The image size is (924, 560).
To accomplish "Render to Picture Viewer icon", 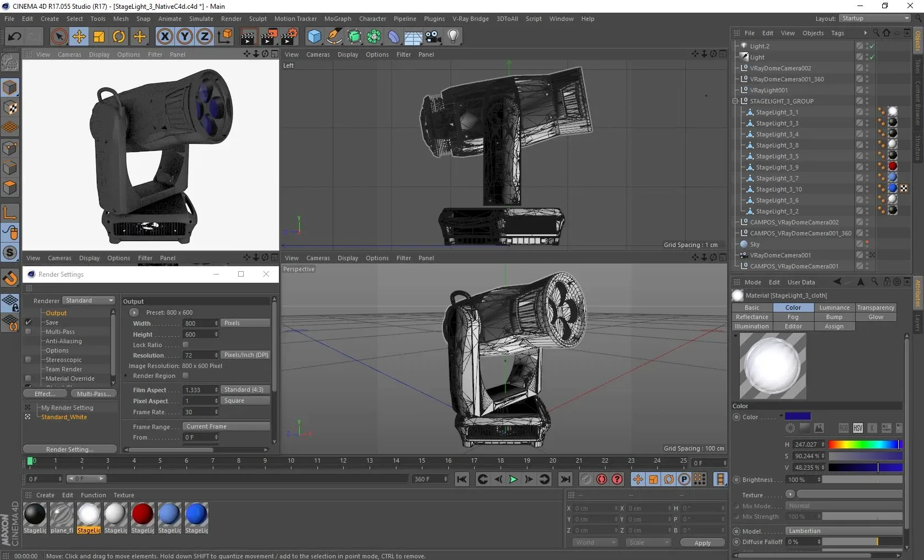I will coord(269,37).
